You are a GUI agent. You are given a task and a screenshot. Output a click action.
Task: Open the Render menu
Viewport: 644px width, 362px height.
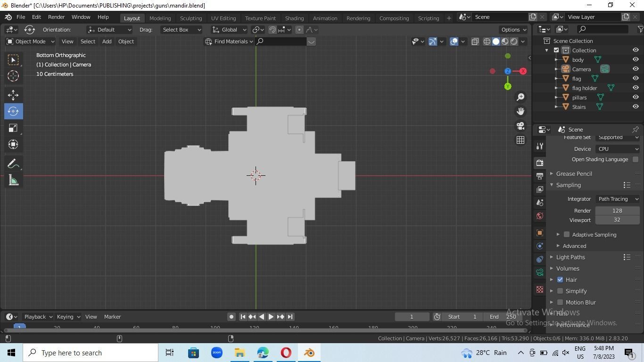pos(56,17)
